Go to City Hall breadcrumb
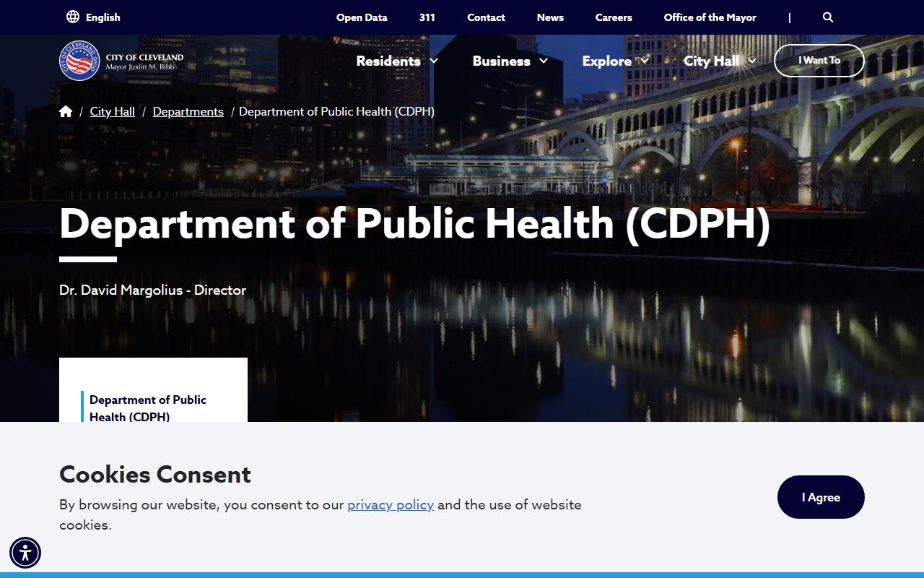 coord(113,111)
